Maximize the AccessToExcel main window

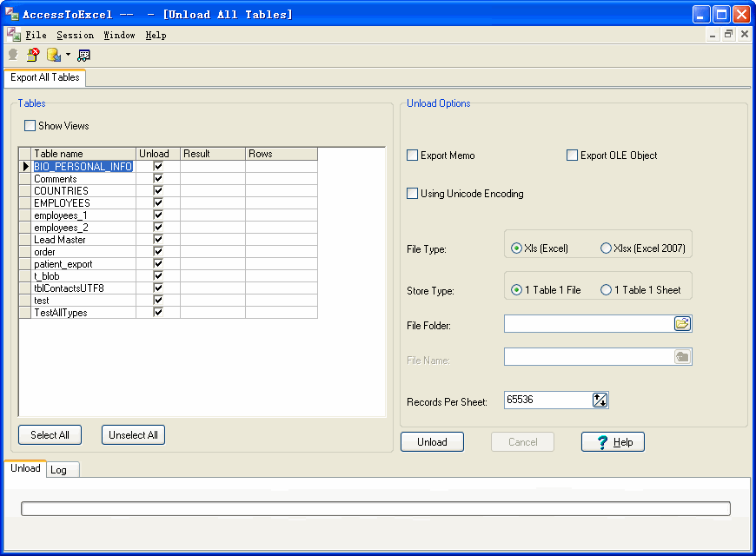[721, 15]
